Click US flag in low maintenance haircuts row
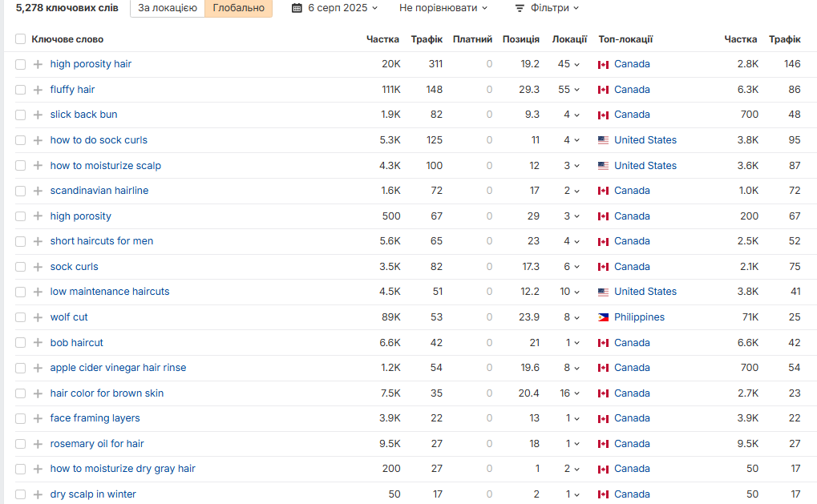The width and height of the screenshot is (817, 504). [604, 292]
